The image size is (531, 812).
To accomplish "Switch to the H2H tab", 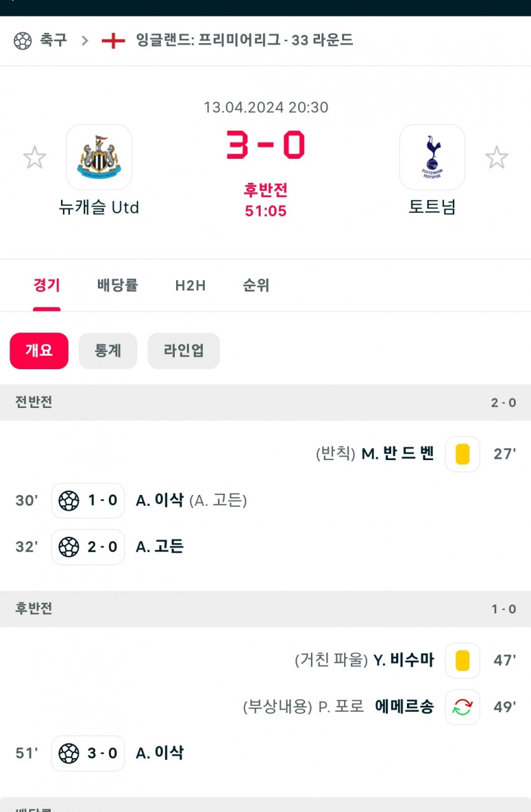I will pos(190,285).
